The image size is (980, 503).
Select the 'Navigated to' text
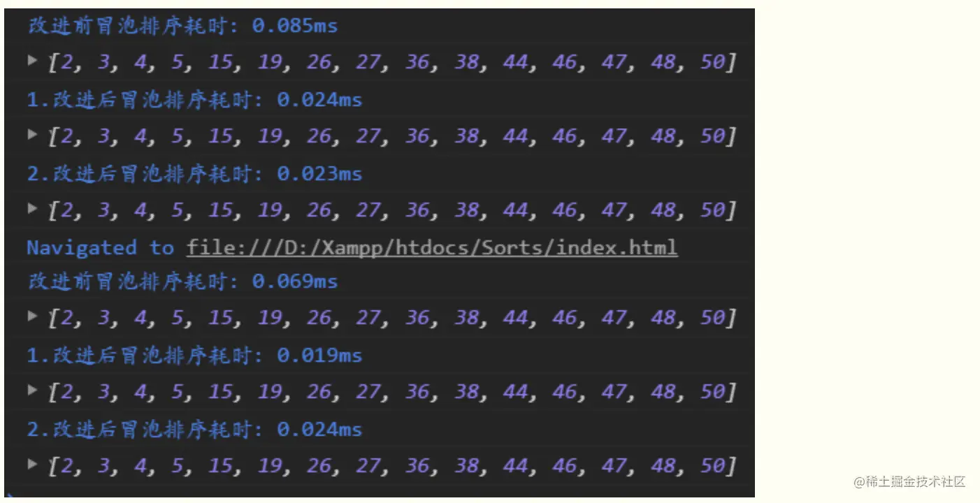pos(100,247)
